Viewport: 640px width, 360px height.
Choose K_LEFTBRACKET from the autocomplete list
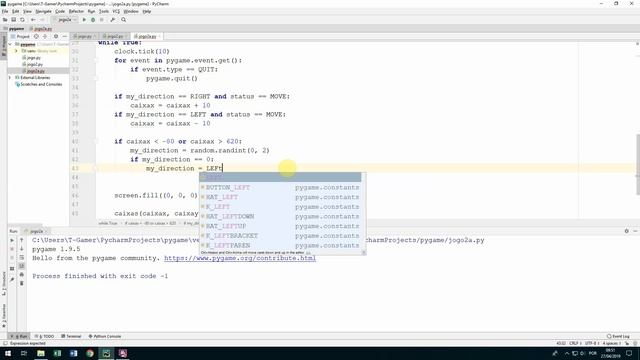[280, 236]
